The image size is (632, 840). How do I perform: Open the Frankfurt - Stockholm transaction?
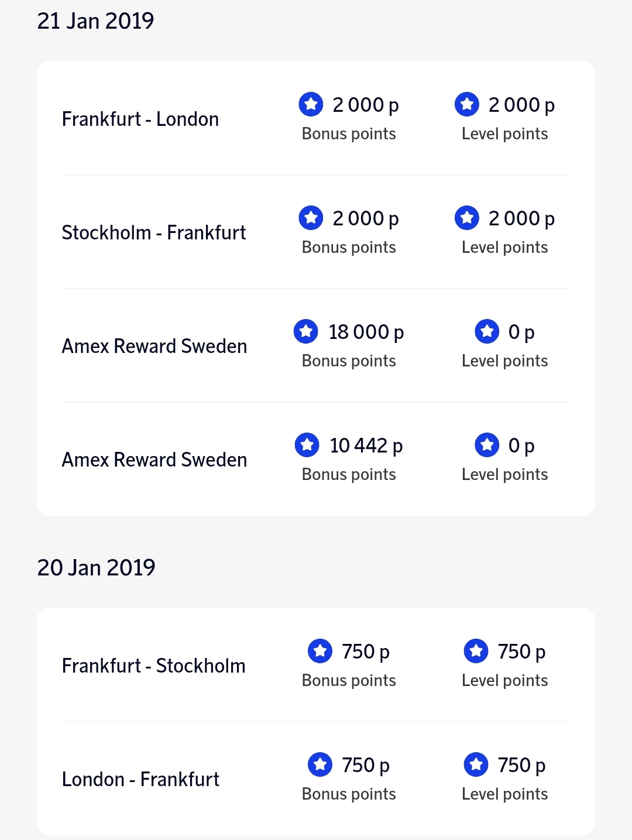click(154, 666)
